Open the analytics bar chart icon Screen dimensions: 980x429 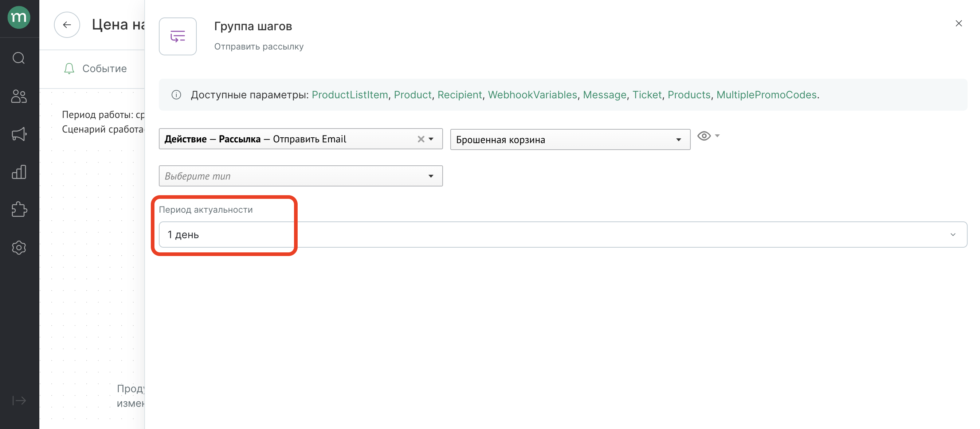(x=19, y=172)
